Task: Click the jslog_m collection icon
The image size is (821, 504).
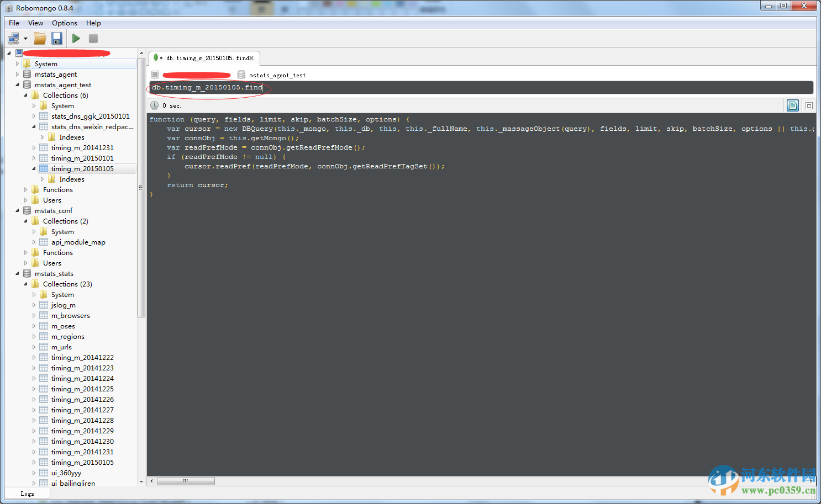Action: click(x=44, y=305)
